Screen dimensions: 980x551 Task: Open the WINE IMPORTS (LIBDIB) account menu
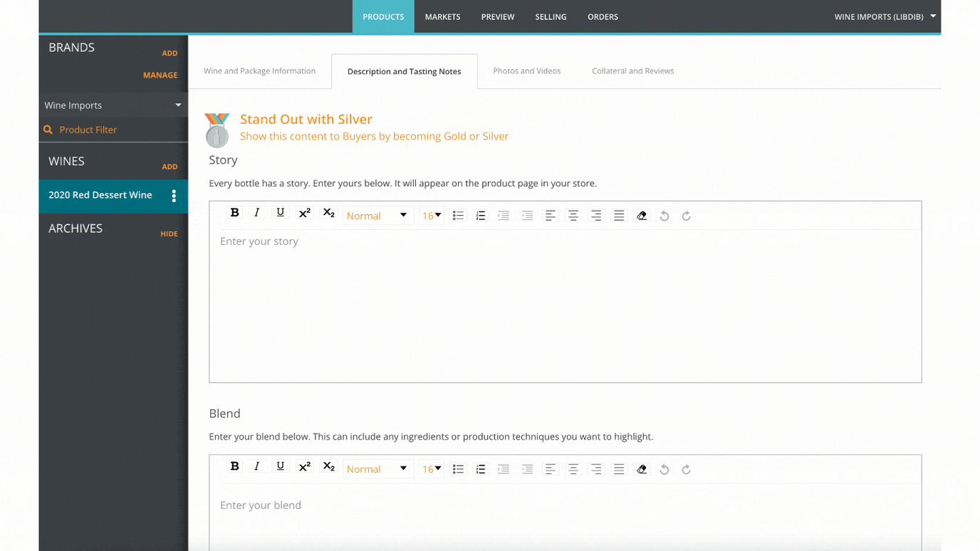tap(885, 16)
